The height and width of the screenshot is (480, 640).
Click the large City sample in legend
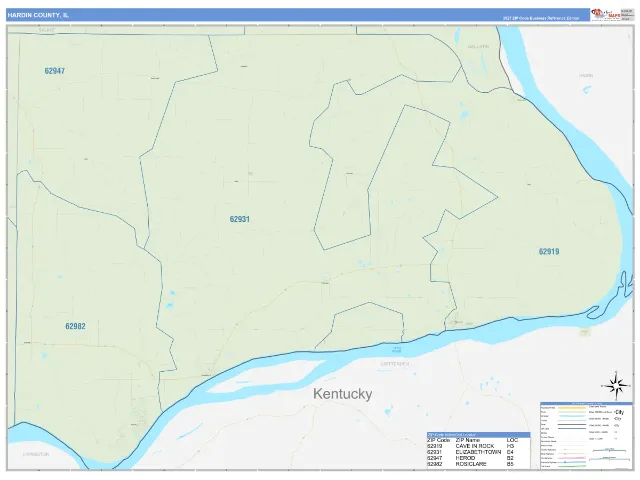tap(619, 412)
